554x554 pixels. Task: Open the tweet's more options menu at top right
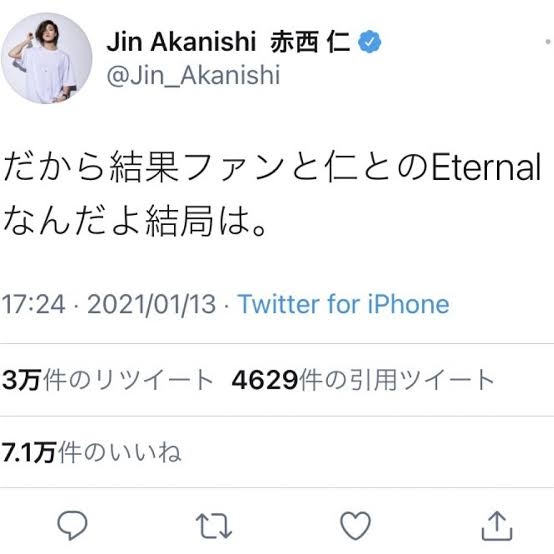click(x=548, y=42)
